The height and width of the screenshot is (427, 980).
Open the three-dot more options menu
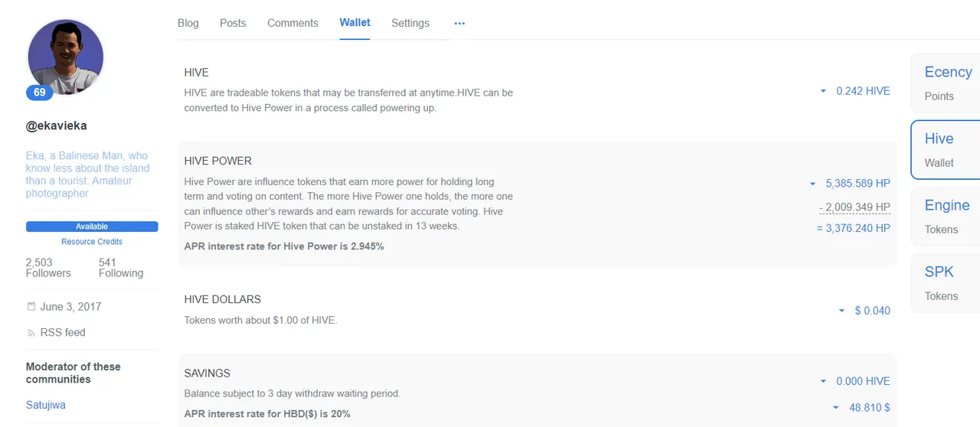pyautogui.click(x=459, y=23)
